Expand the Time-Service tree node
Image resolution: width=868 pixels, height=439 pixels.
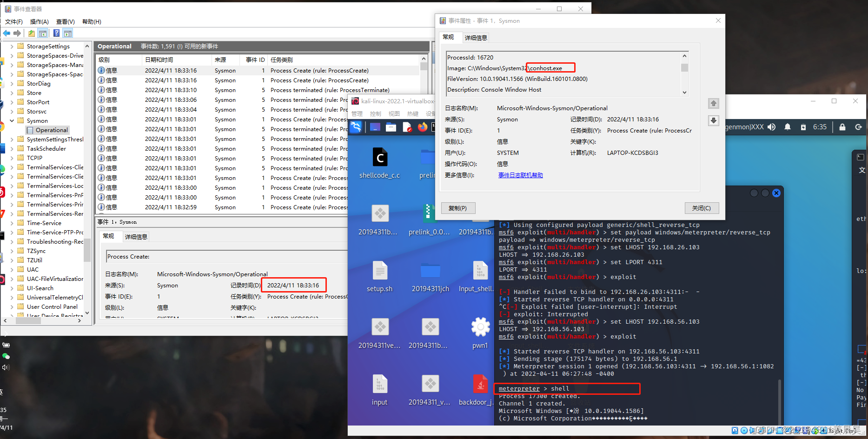[12, 223]
